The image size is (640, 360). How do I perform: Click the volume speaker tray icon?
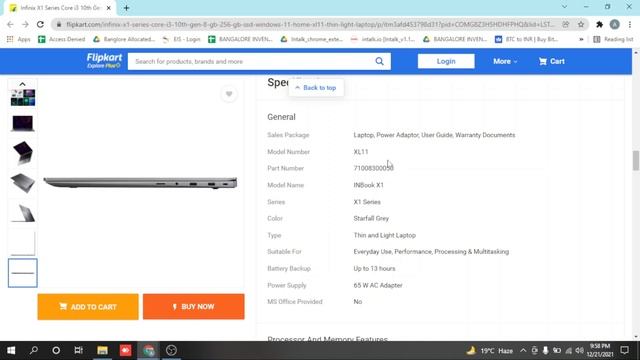tap(580, 351)
